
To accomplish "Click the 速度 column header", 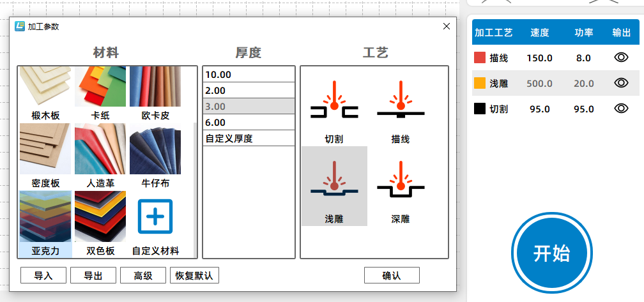I will [x=540, y=33].
